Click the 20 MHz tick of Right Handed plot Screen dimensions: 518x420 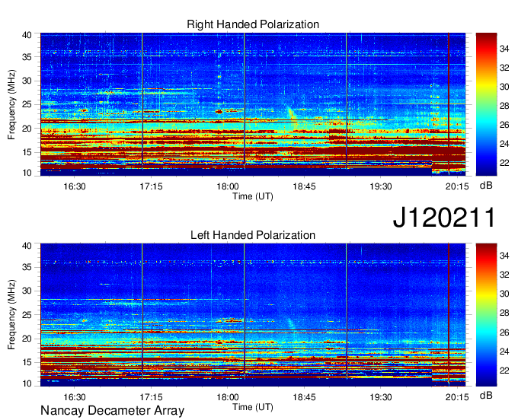(x=27, y=129)
